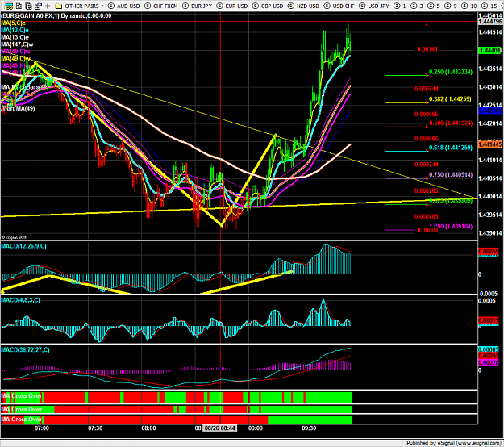Click the 0.750 (1.440514) Fibonacci level
Viewport: 504px width, 447px height.
click(x=451, y=174)
